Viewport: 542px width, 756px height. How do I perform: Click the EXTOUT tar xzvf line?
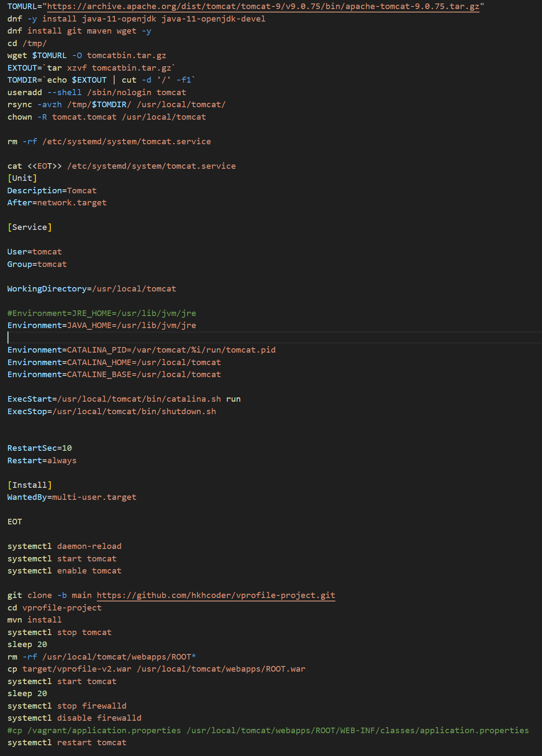(x=92, y=68)
